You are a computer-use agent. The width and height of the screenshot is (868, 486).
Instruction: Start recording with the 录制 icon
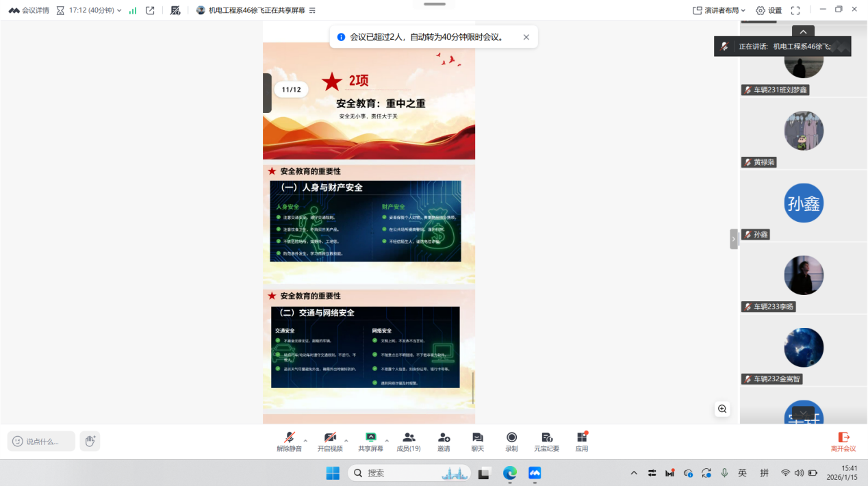pyautogui.click(x=511, y=438)
